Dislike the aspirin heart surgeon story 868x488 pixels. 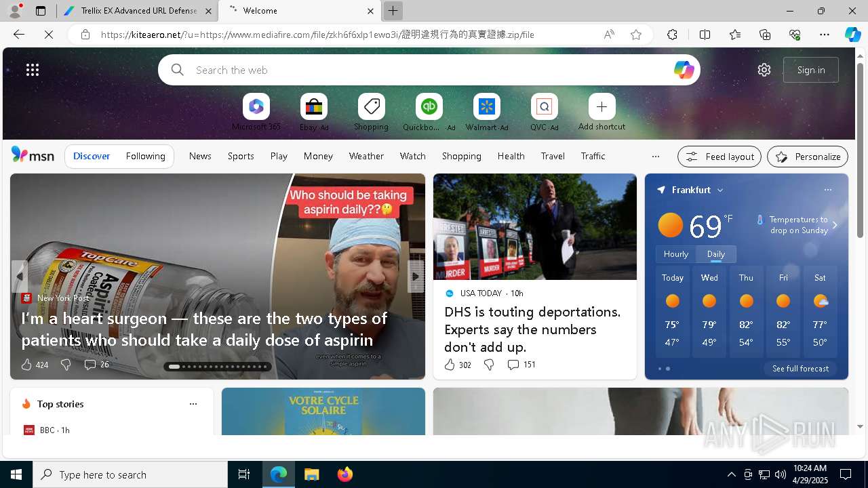[66, 365]
